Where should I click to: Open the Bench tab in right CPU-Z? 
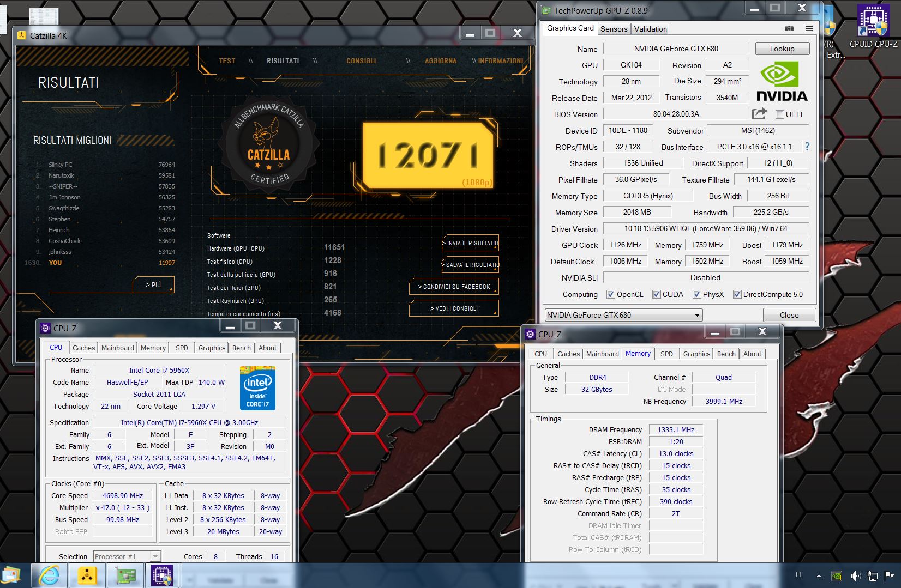pyautogui.click(x=726, y=354)
